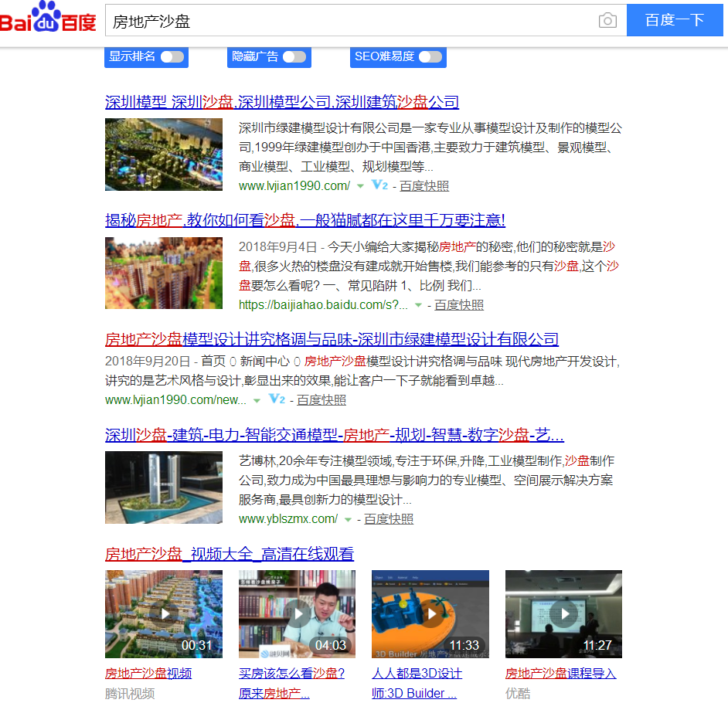The height and width of the screenshot is (703, 728).
Task: Open result 深圳模型 深圳沙盘,深圳模型公司
Action: click(282, 102)
